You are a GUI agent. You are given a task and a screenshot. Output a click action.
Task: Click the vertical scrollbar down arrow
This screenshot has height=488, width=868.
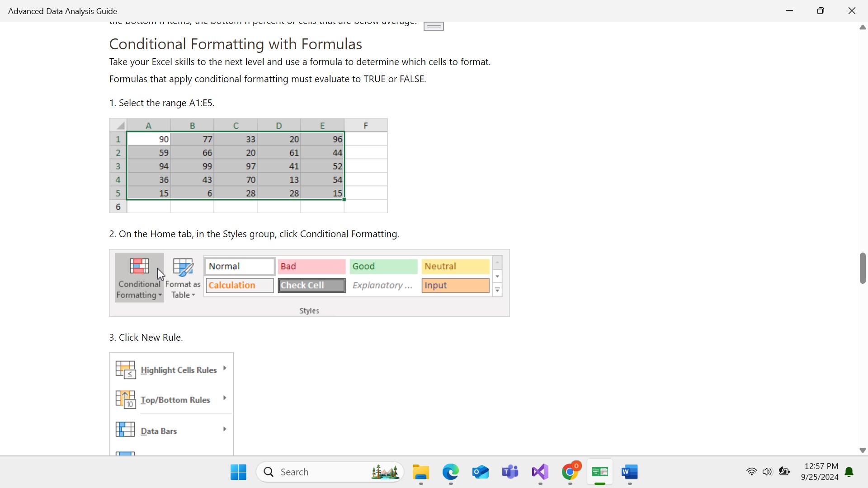862,450
